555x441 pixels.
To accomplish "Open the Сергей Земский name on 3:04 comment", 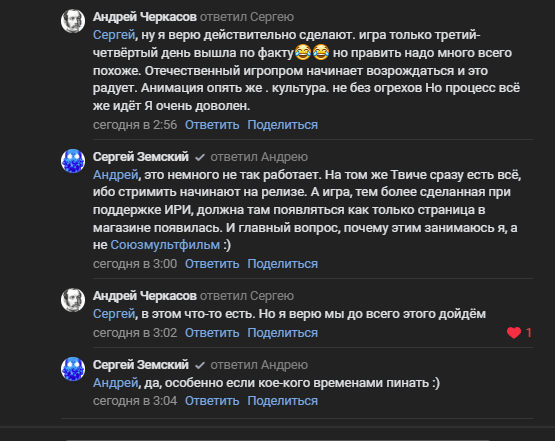I will click(141, 365).
